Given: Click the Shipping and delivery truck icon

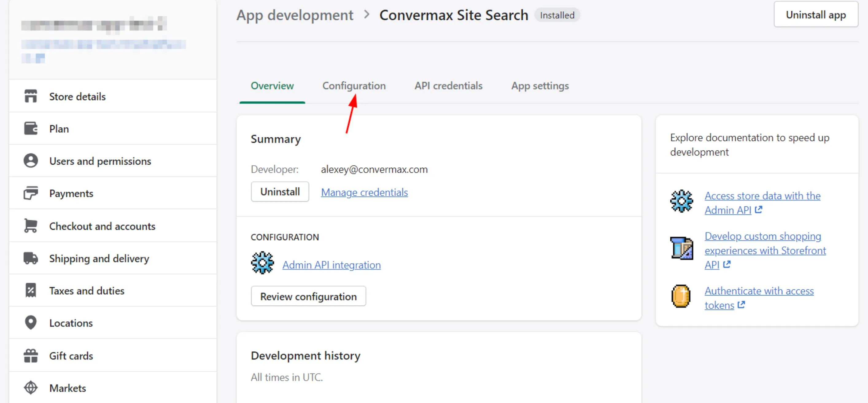Looking at the screenshot, I should [x=31, y=258].
